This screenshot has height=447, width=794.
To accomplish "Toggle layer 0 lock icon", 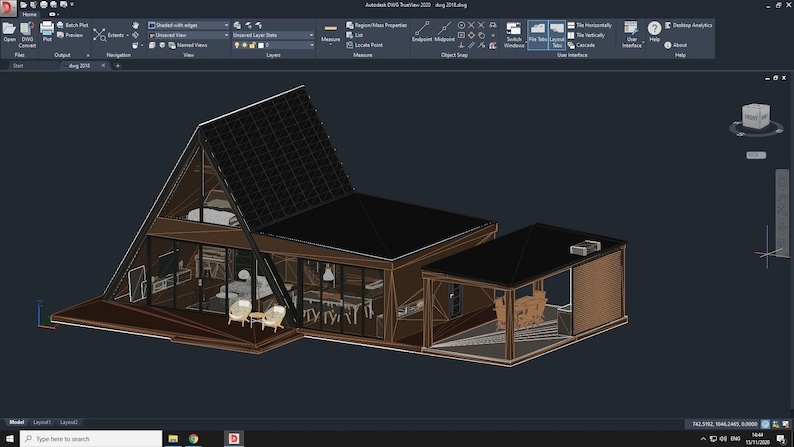I will coord(253,45).
